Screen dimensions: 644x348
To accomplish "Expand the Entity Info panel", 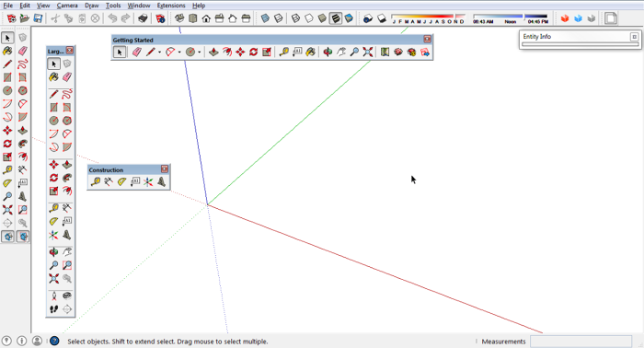I will (634, 37).
